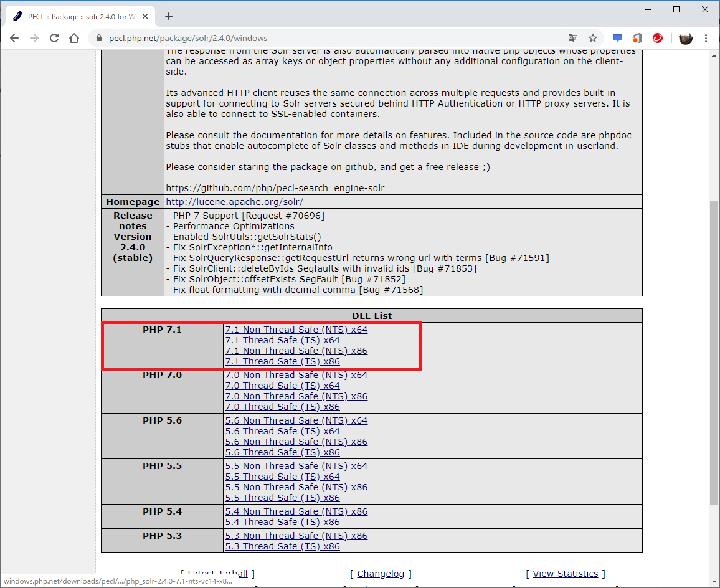
Task: Open the blue chat extension icon
Action: coord(618,38)
